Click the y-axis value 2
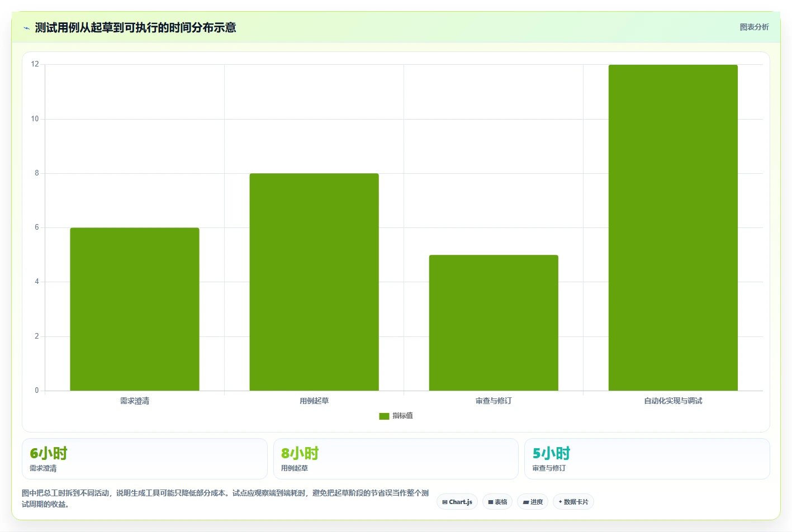 [x=37, y=336]
